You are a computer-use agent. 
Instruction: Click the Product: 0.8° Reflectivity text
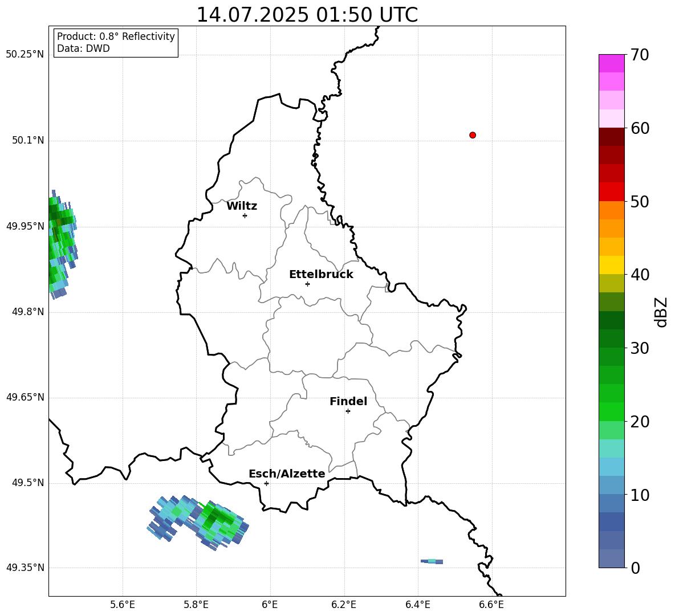point(116,36)
